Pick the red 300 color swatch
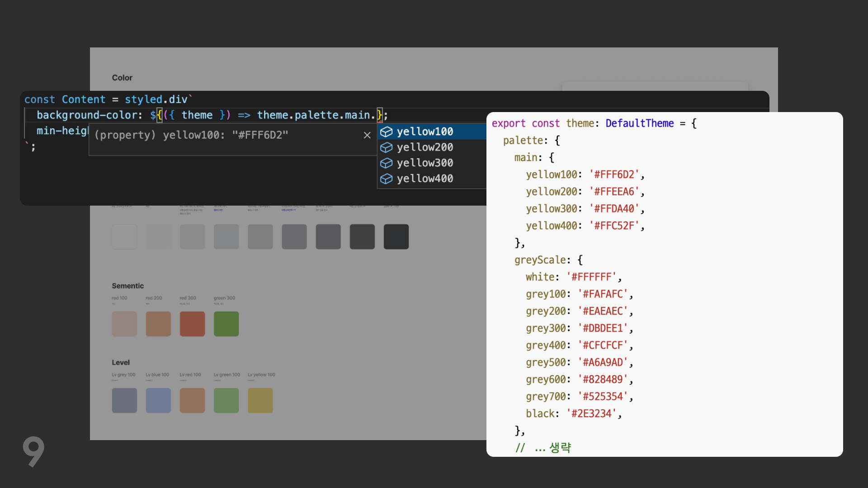This screenshot has width=868, height=488. pyautogui.click(x=192, y=324)
